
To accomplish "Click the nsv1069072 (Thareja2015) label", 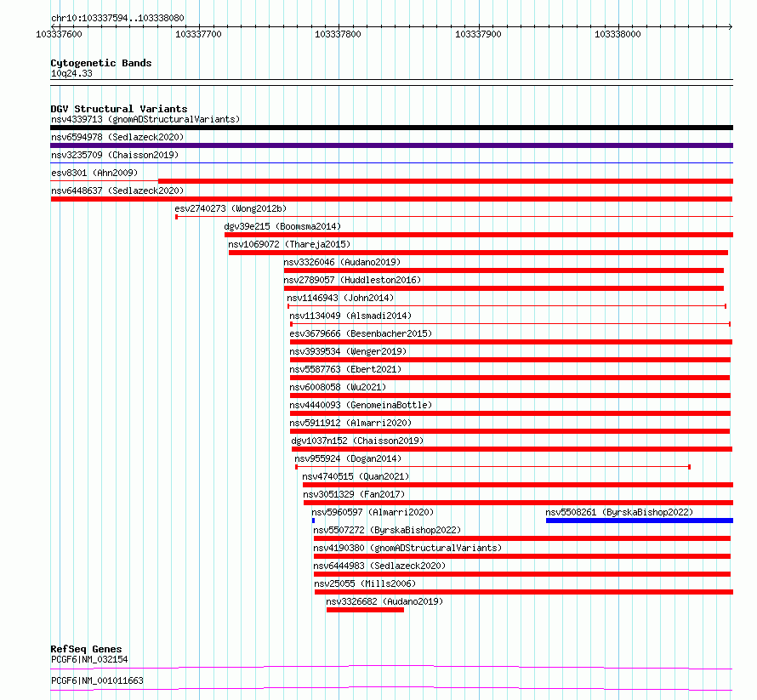I will click(x=289, y=244).
